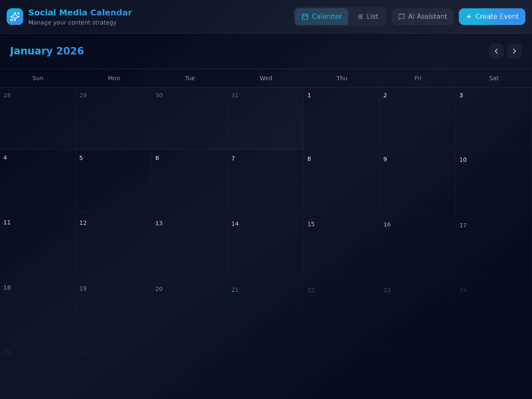Image resolution: width=532 pixels, height=399 pixels.
Task: Select the Sun column header
Action: (x=38, y=78)
